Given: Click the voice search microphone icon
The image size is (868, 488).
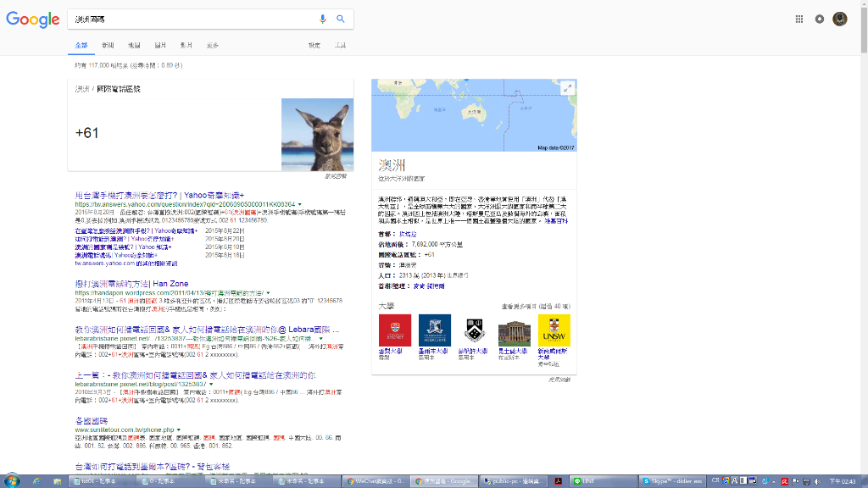Looking at the screenshot, I should pos(322,19).
